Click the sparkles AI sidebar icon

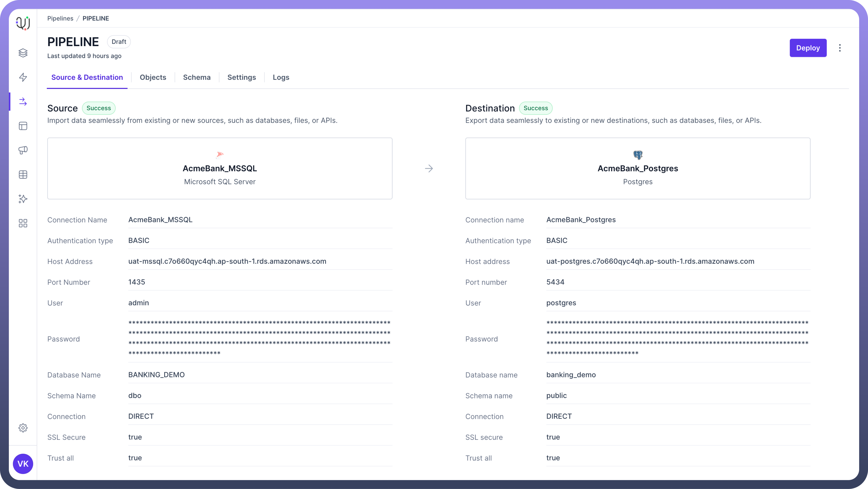pyautogui.click(x=23, y=199)
